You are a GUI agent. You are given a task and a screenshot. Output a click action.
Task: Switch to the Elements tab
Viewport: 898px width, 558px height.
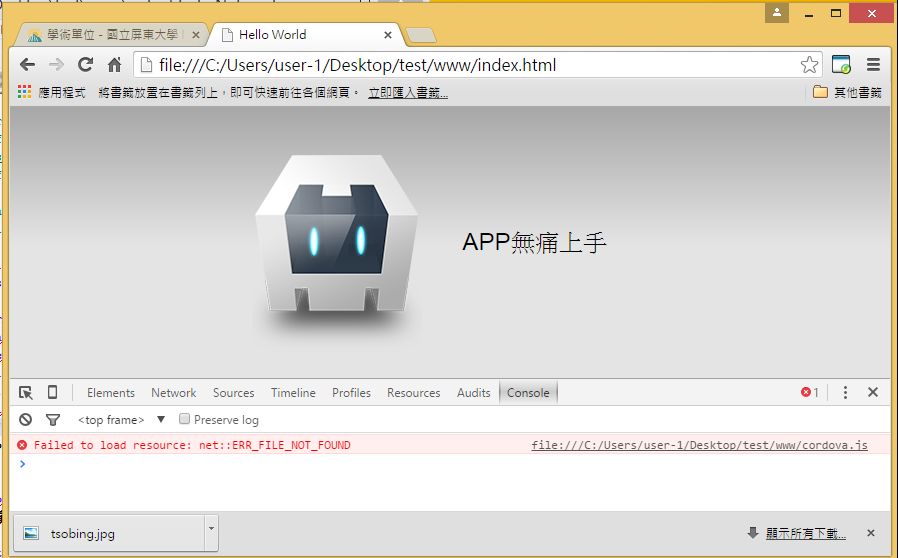pyautogui.click(x=110, y=393)
